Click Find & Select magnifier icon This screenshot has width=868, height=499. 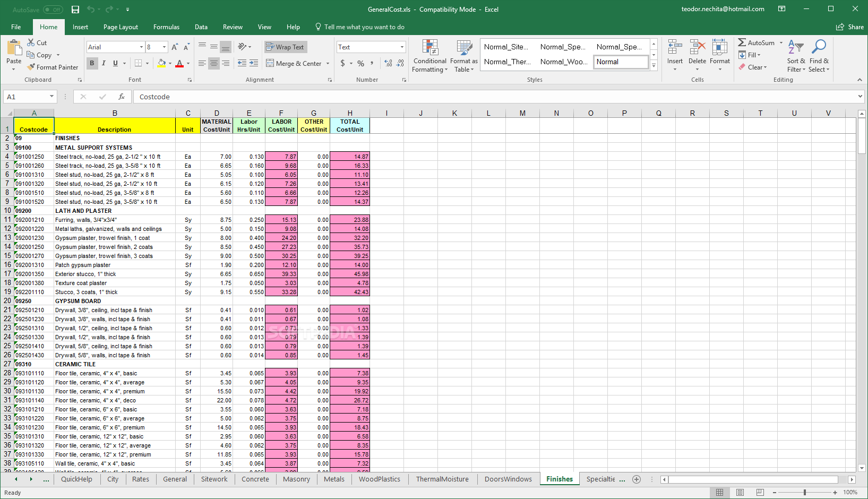click(819, 47)
